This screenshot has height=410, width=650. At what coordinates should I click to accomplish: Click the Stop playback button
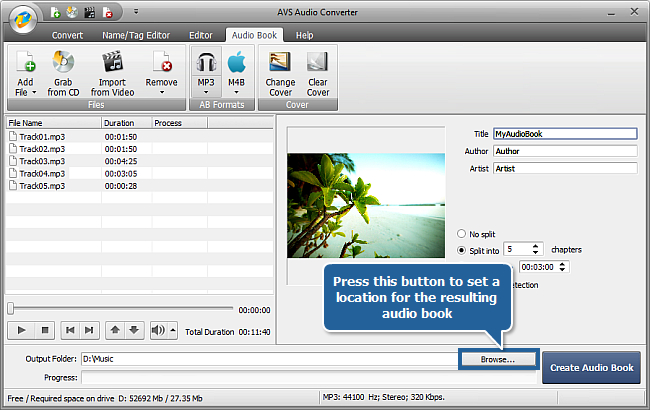(45, 330)
